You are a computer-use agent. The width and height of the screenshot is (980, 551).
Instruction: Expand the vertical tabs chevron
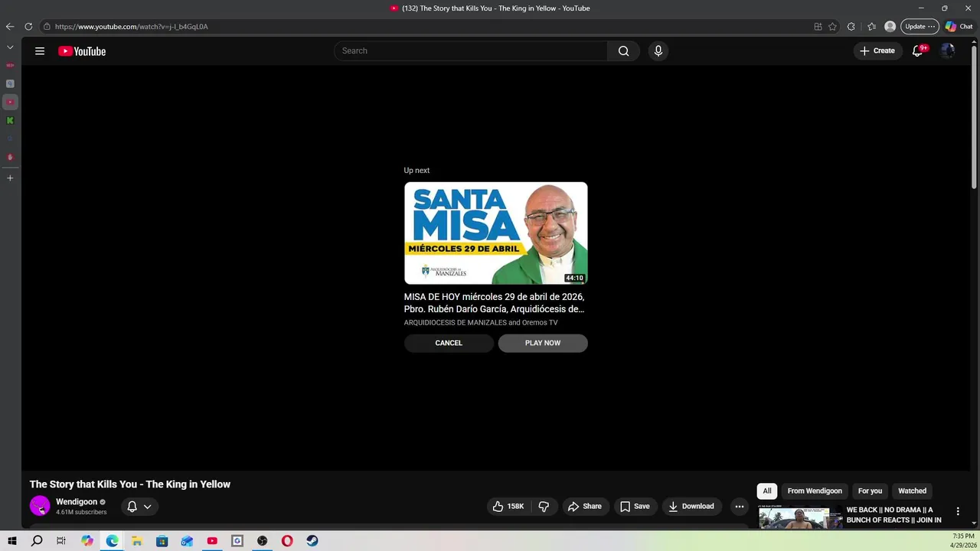[10, 47]
